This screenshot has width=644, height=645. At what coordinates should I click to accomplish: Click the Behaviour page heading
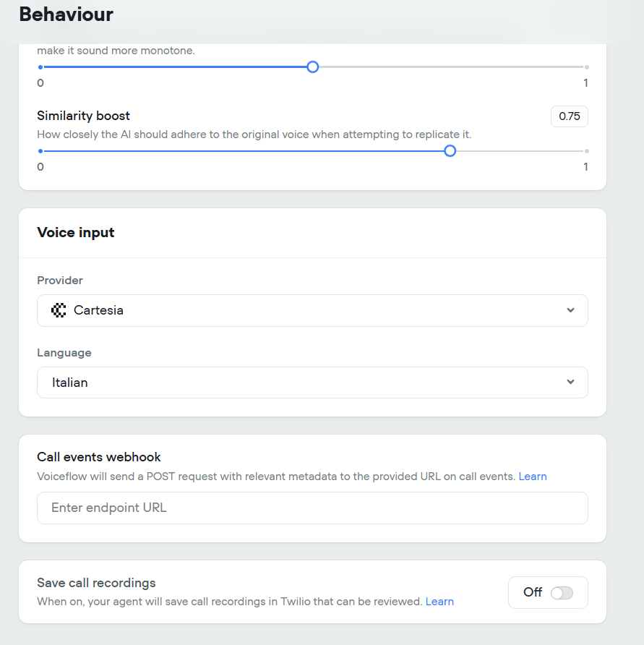(66, 14)
